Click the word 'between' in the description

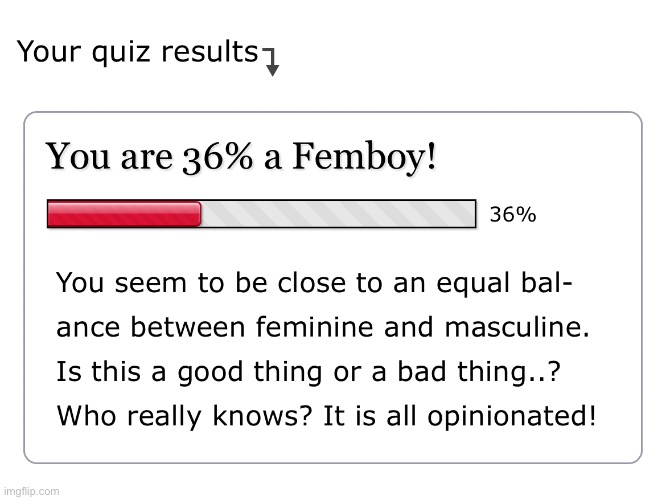[x=187, y=328]
